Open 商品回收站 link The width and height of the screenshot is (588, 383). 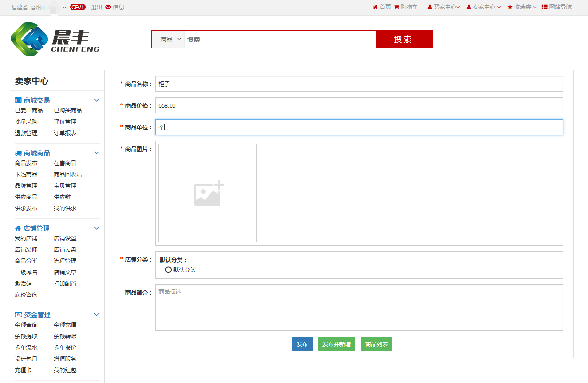(x=68, y=175)
